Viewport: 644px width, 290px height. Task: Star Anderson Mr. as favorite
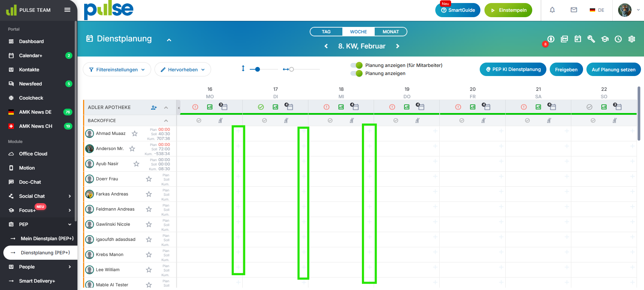tap(132, 149)
